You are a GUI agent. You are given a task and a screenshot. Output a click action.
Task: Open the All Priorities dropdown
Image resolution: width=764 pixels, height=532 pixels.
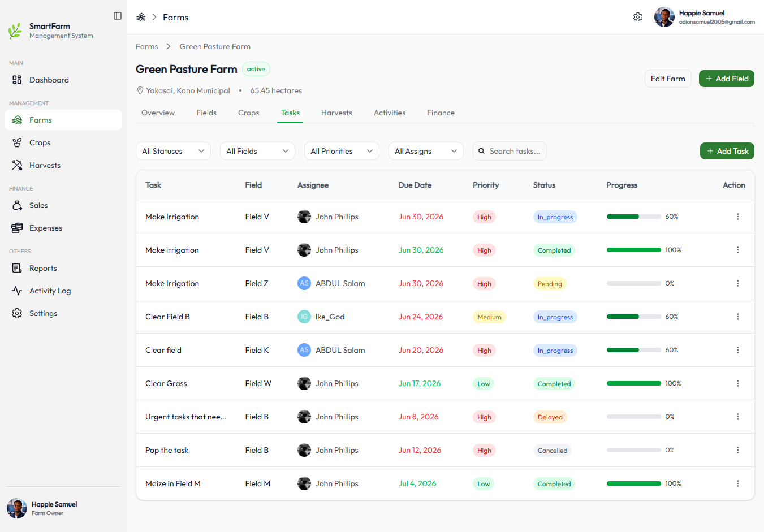click(x=342, y=151)
